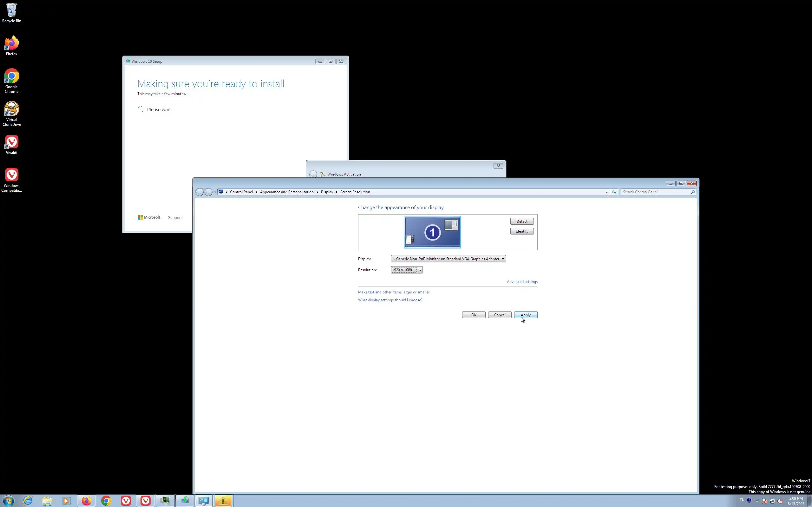Open the Action Center flag tray icon
812x507 pixels.
765,501
